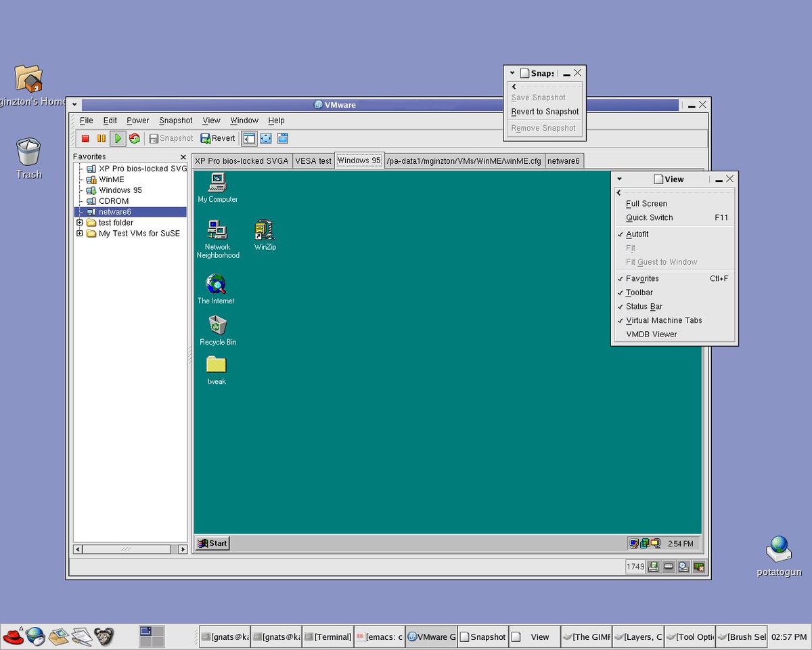Switch to the netware6 tab

[564, 161]
